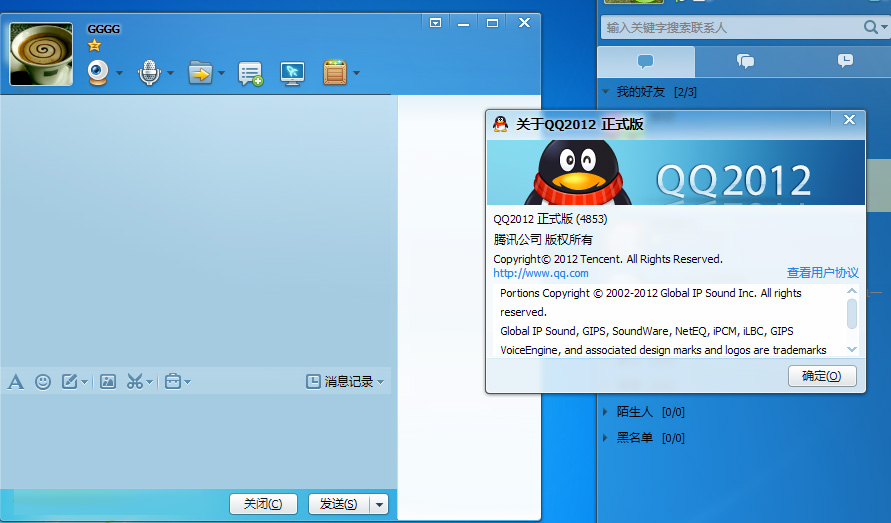
Task: Open the 消息记录 message history dropdown
Action: (344, 381)
